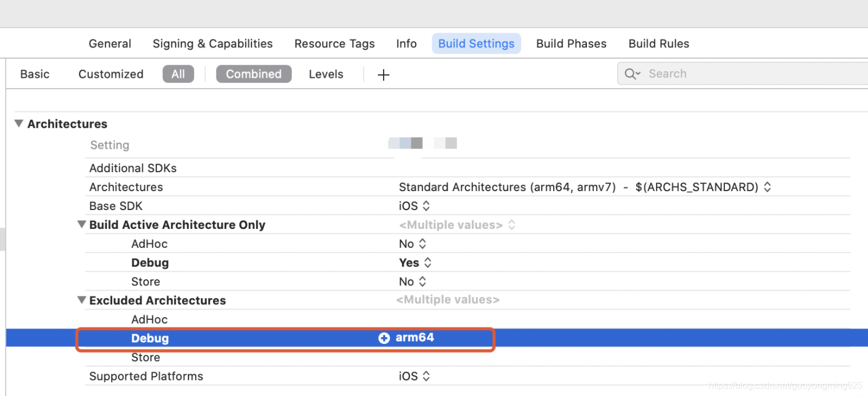
Task: Change Debug from Yes using its stepper
Action: coord(428,262)
